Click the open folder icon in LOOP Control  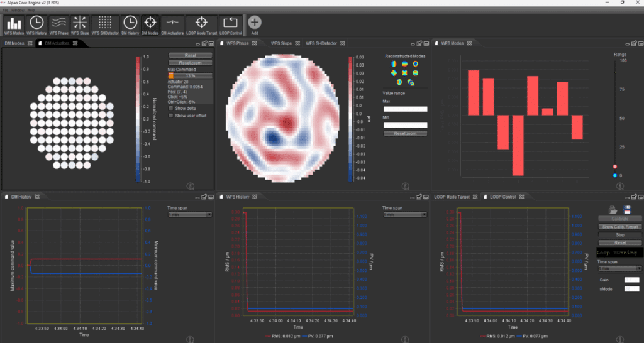tap(612, 210)
